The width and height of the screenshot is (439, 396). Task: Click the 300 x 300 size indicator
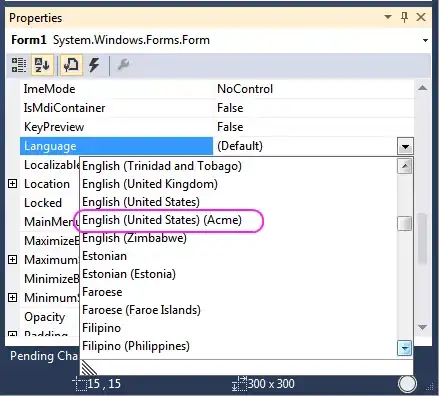tap(263, 384)
